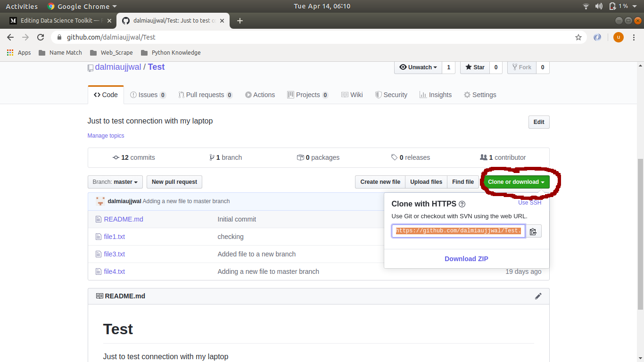Open the README.md file
This screenshot has width=644, height=362.
124,219
